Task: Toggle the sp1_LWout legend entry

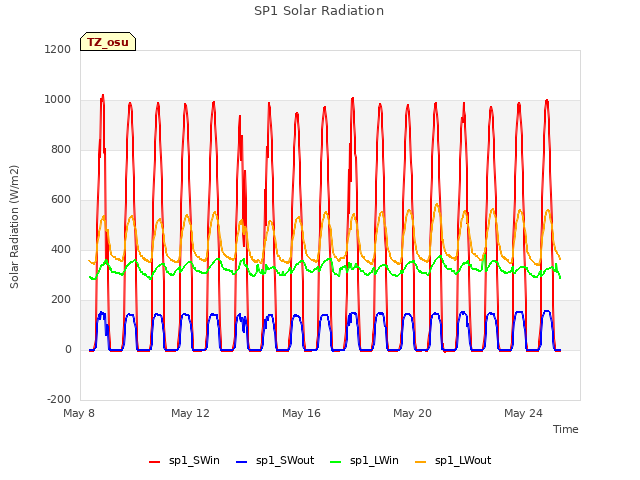Action: pos(453,461)
